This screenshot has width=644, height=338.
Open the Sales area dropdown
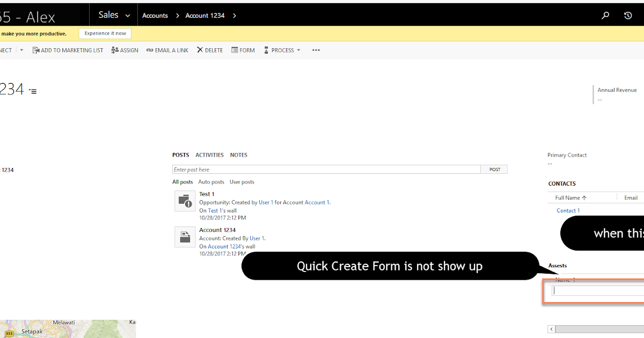(x=113, y=14)
